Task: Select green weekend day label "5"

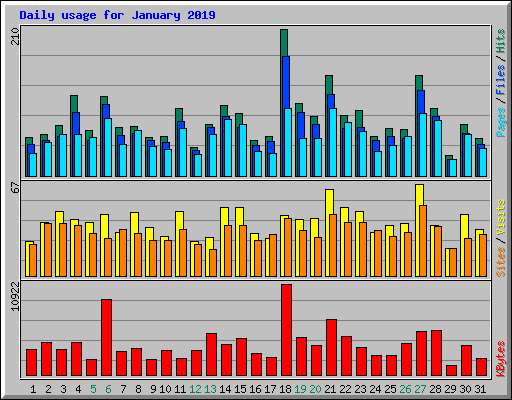Action: [93, 389]
